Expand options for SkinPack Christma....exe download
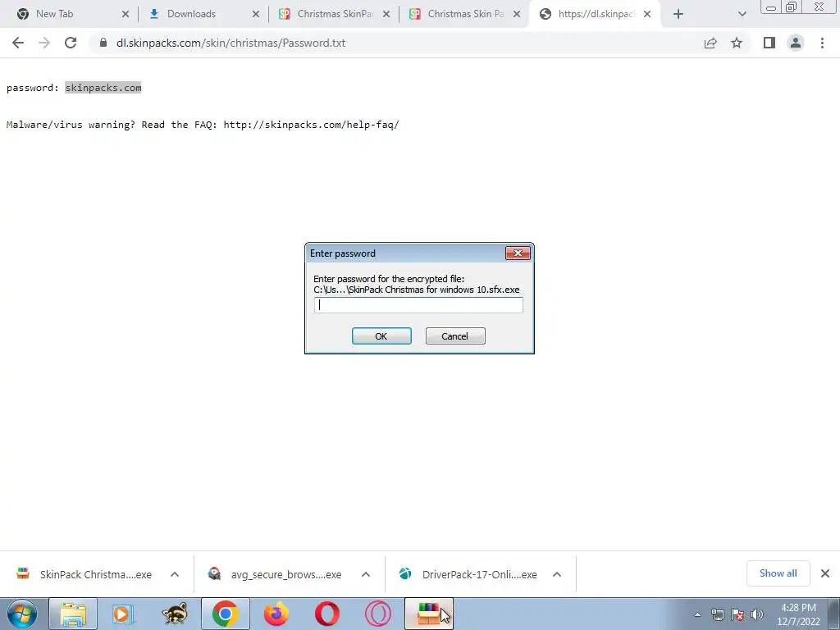Viewport: 840px width, 630px height. tap(175, 574)
